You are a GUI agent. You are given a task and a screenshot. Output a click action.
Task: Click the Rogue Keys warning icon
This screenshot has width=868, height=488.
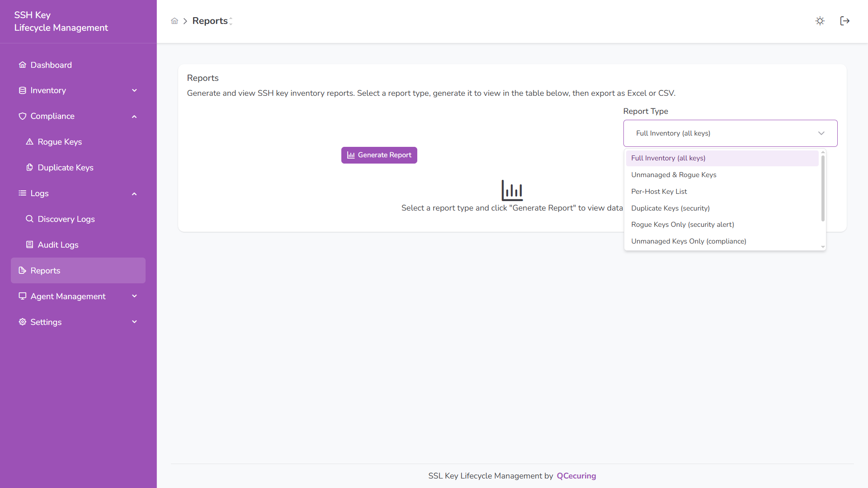pos(30,141)
